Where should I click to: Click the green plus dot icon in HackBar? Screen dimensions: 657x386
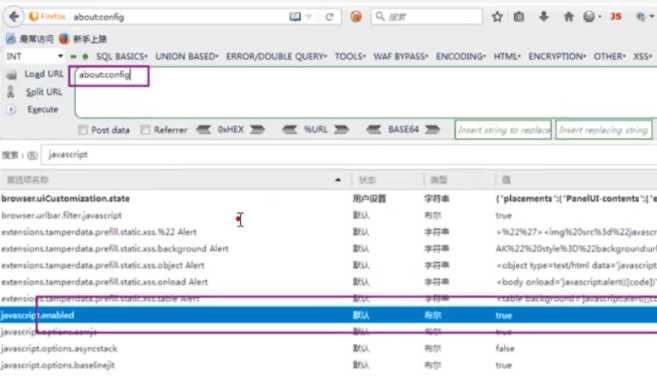(85, 57)
